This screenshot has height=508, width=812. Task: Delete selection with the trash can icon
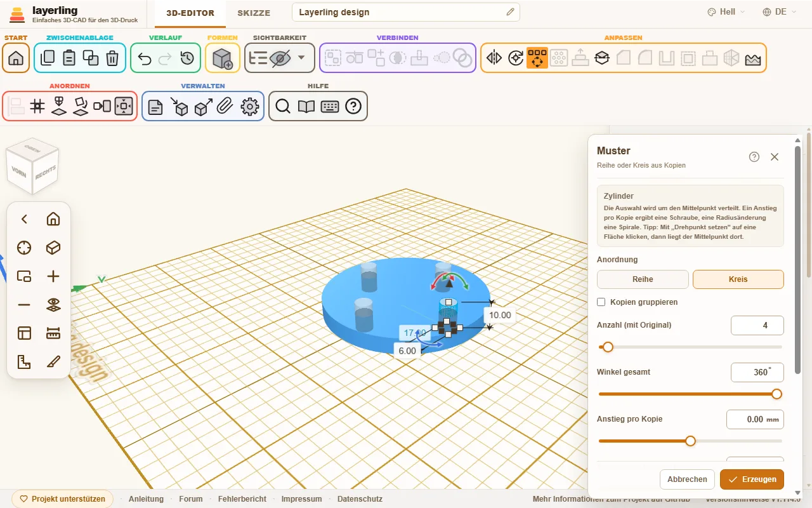pyautogui.click(x=112, y=58)
